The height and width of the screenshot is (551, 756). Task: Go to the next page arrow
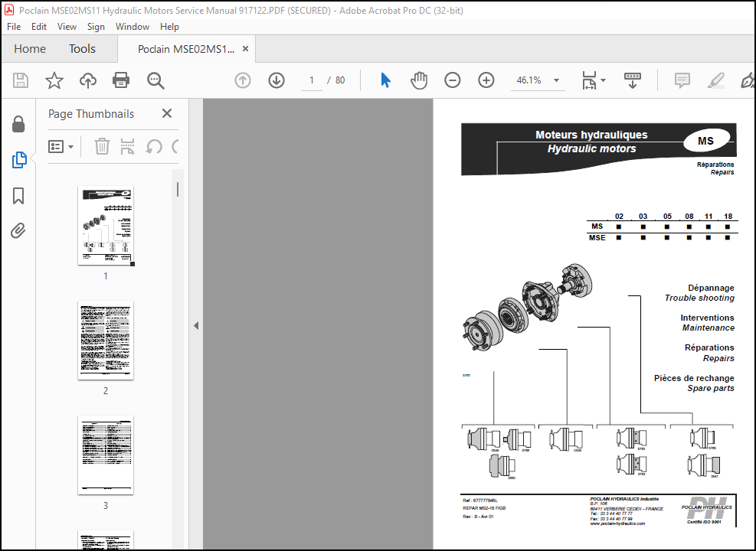pos(277,80)
